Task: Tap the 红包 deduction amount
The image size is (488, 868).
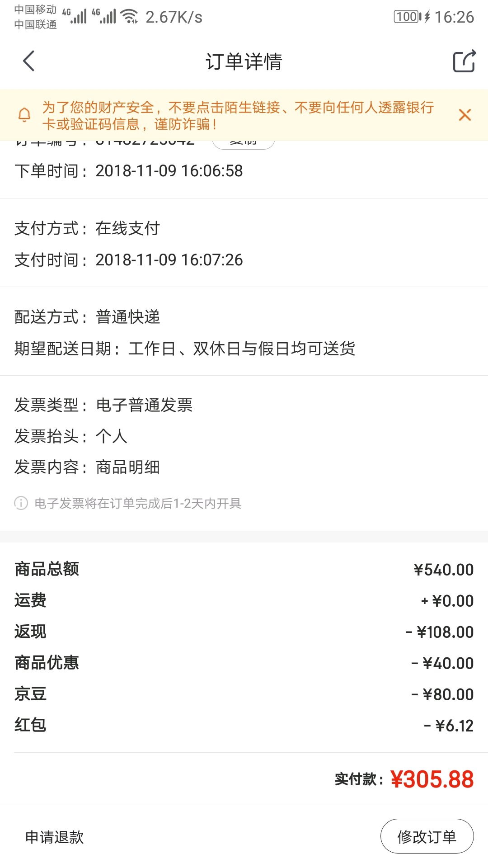Action: pos(449,726)
